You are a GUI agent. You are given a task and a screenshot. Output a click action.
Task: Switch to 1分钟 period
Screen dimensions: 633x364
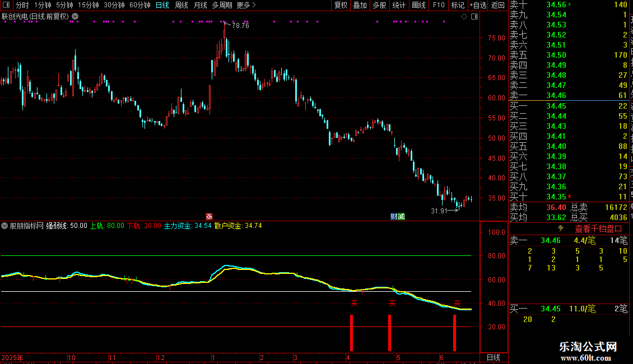[43, 5]
